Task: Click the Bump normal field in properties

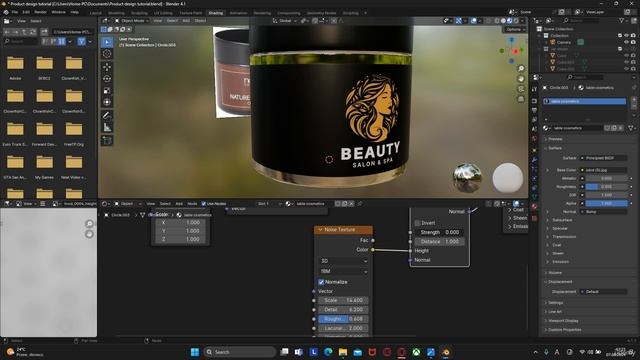Action: tap(604, 212)
